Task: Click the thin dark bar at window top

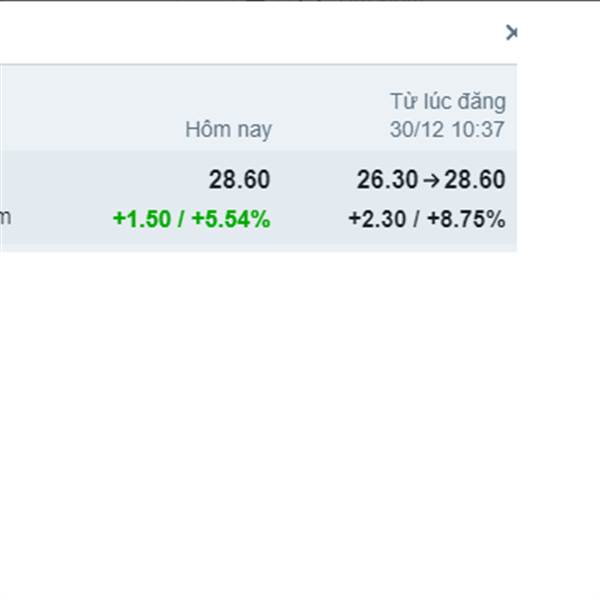Action: coord(300,1)
